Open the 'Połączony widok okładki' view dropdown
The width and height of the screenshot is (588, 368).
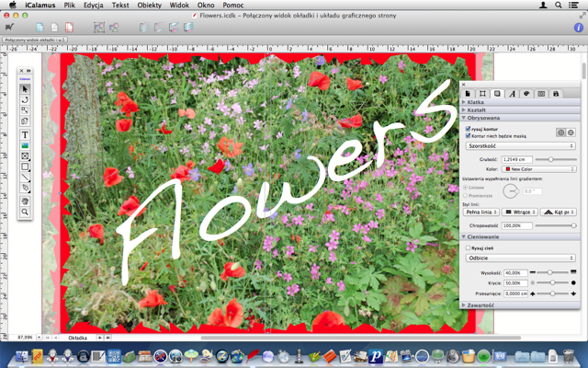35,40
